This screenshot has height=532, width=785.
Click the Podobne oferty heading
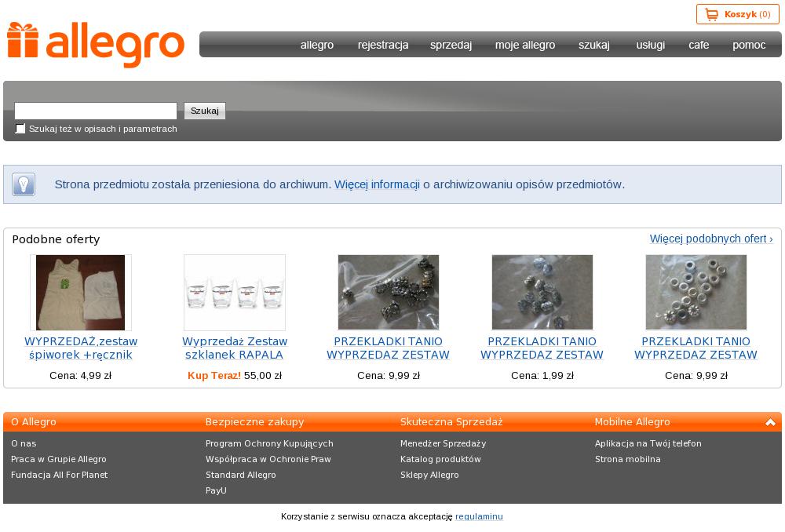pyautogui.click(x=56, y=239)
